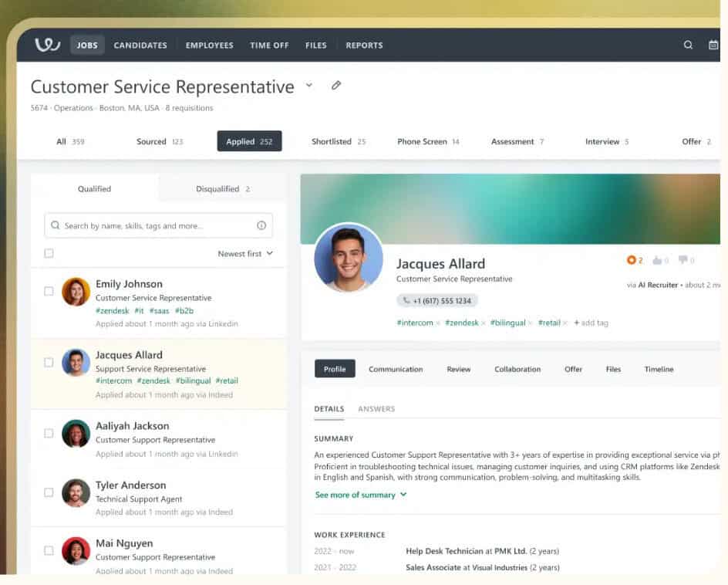The width and height of the screenshot is (728, 585).
Task: Click the Workable logo icon
Action: coord(47,45)
